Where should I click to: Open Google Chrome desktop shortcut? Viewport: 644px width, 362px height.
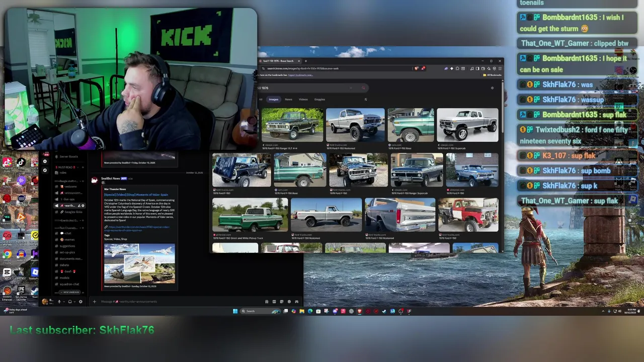click(7, 255)
